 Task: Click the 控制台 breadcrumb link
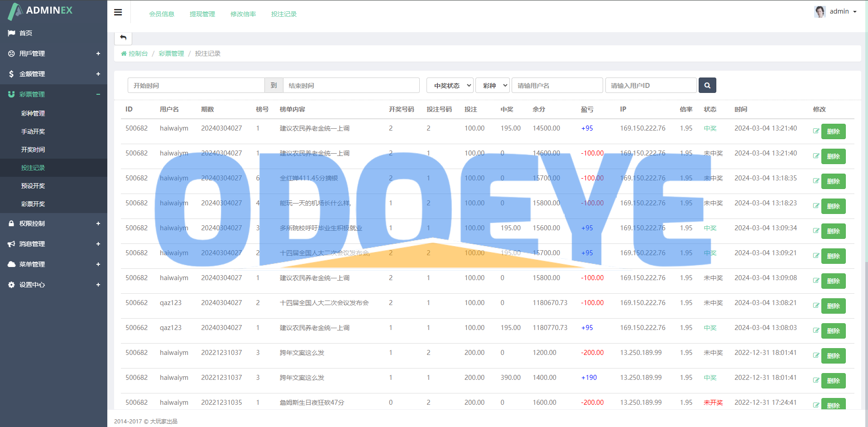pyautogui.click(x=138, y=53)
